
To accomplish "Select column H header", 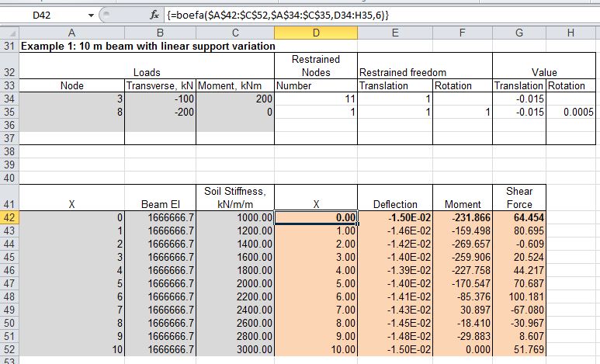I will pos(571,33).
